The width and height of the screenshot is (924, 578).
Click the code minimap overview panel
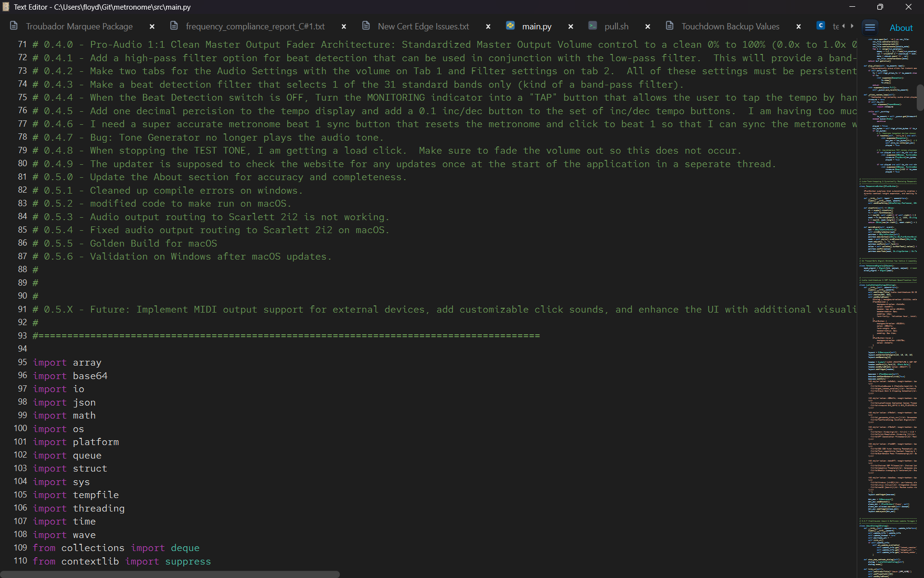[887, 308]
